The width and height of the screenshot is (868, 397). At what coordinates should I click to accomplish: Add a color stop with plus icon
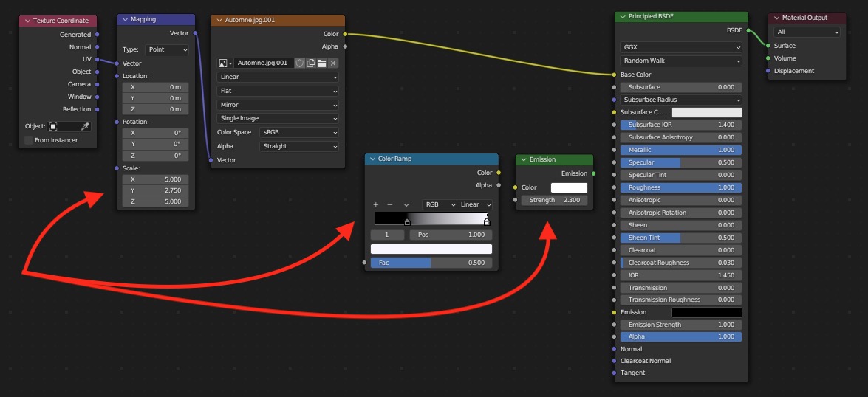pyautogui.click(x=376, y=204)
